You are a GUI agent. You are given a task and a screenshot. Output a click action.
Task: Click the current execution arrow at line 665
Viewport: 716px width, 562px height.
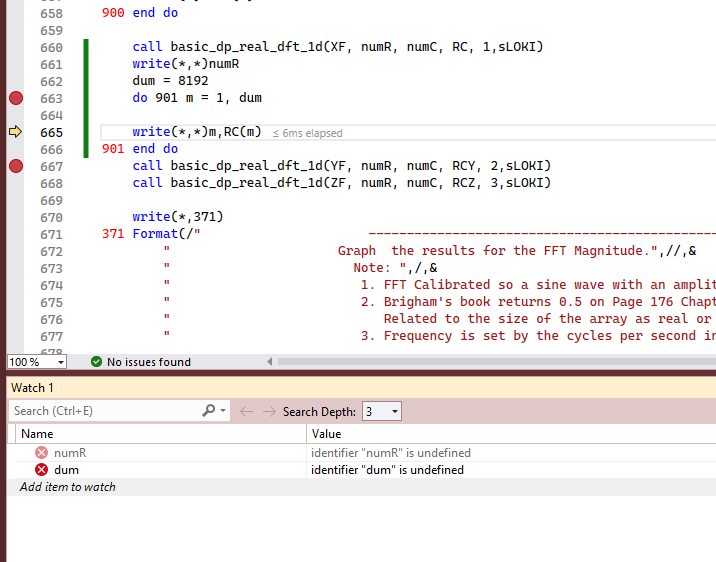(15, 132)
